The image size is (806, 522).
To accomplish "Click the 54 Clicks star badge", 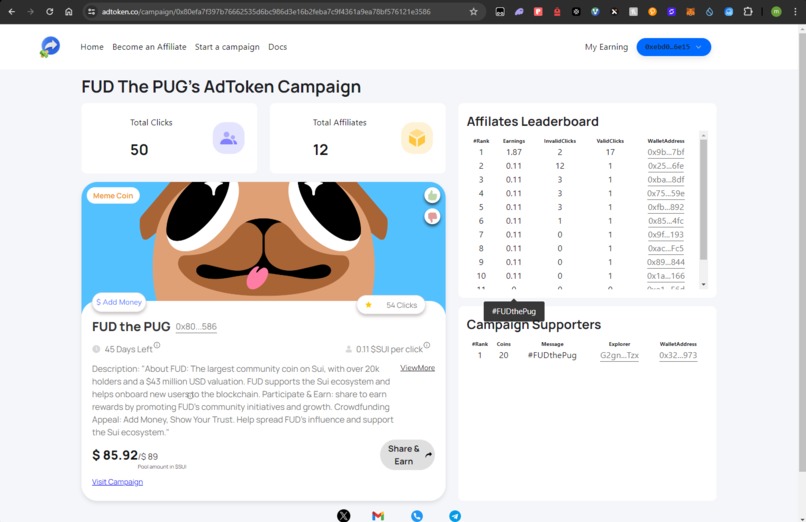I will (x=391, y=305).
